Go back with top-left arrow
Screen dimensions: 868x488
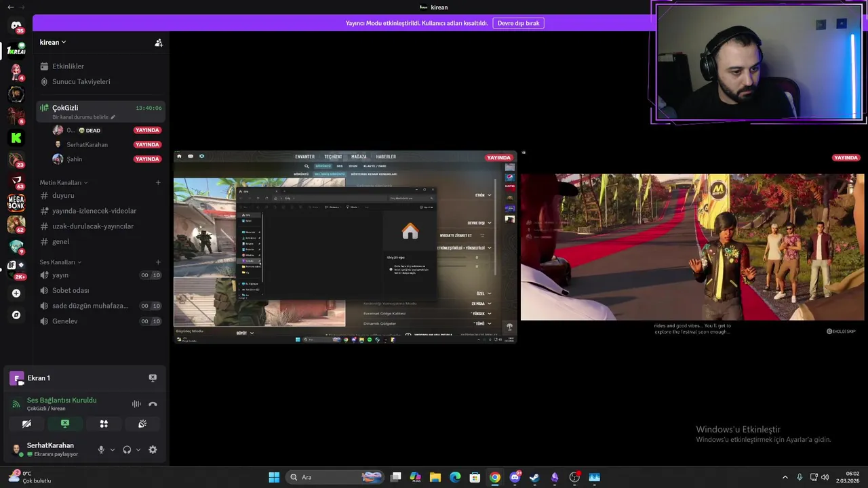pyautogui.click(x=10, y=7)
